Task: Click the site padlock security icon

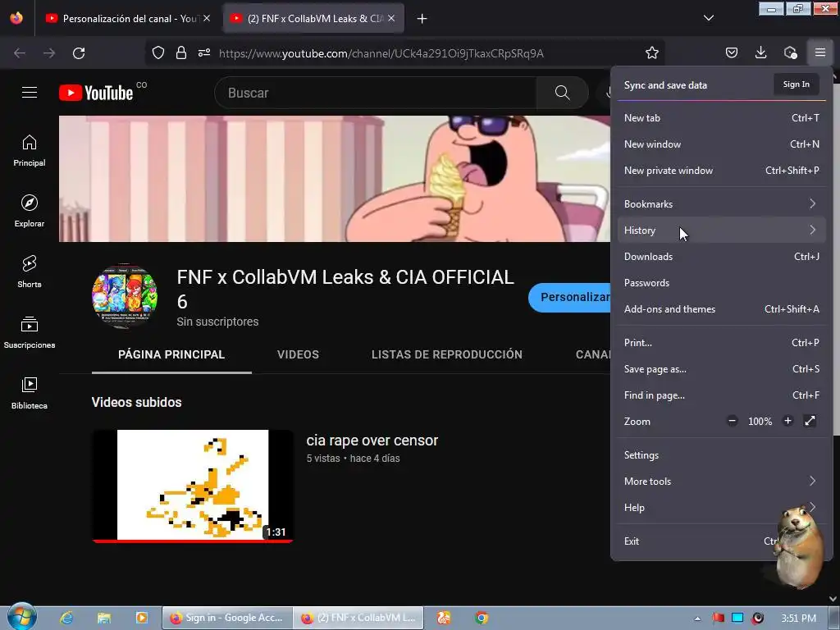Action: click(x=181, y=52)
